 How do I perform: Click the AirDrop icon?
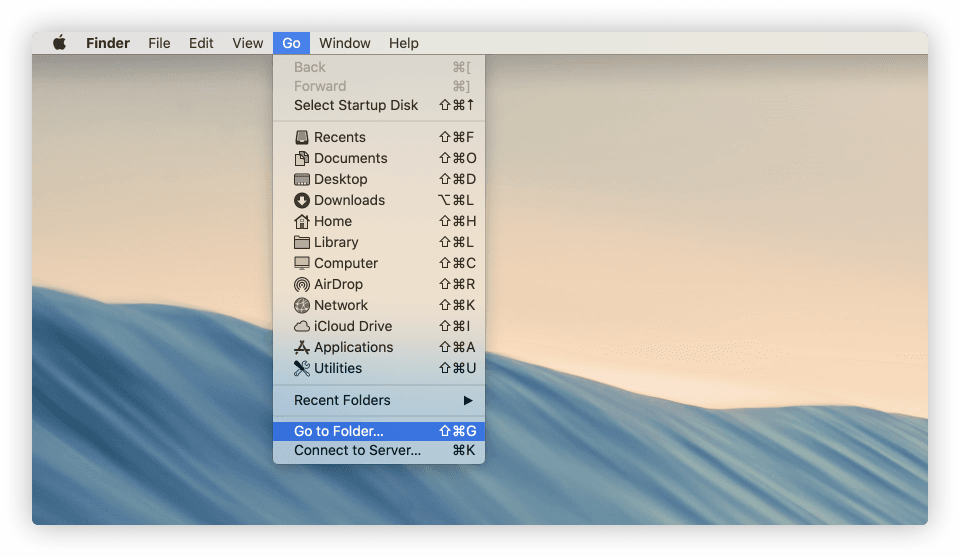pyautogui.click(x=302, y=285)
